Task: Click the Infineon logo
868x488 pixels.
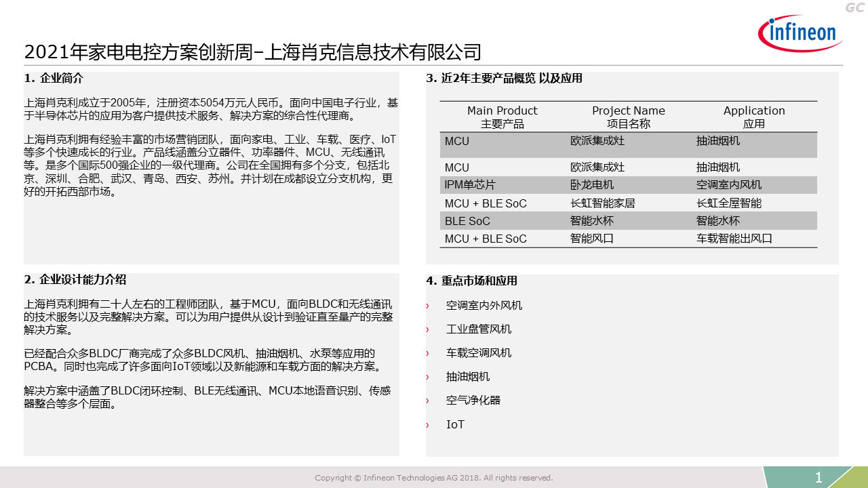Action: pyautogui.click(x=800, y=33)
